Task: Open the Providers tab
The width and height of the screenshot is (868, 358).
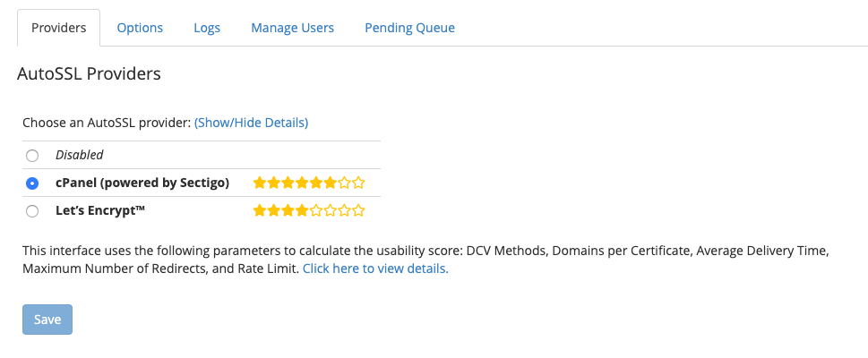Action: pyautogui.click(x=59, y=28)
